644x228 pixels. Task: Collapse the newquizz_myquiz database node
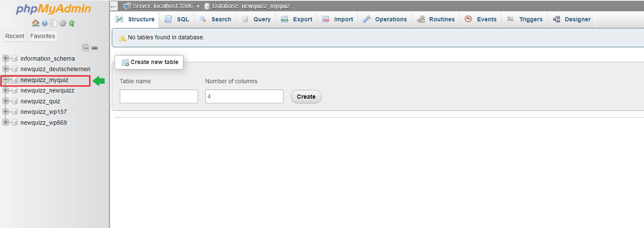(x=5, y=80)
